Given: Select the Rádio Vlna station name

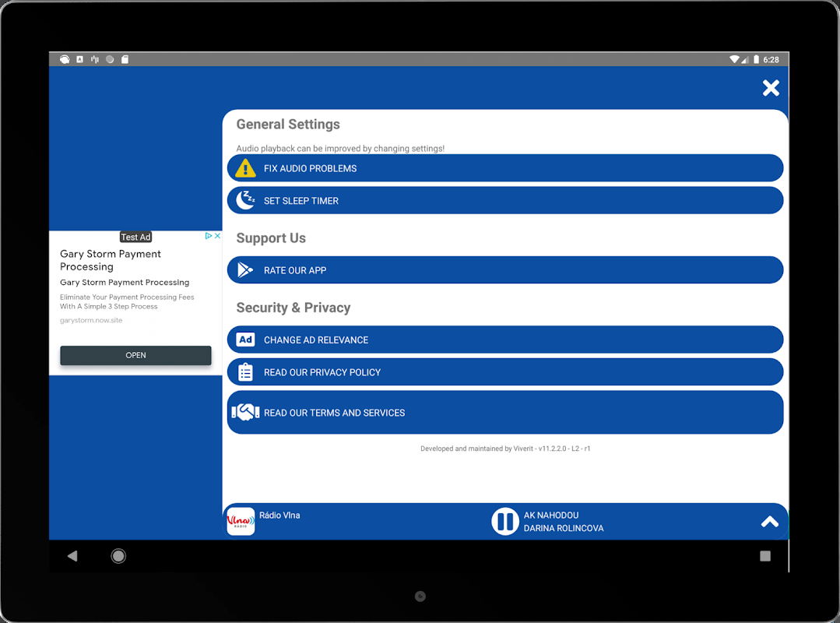Looking at the screenshot, I should click(x=279, y=516).
